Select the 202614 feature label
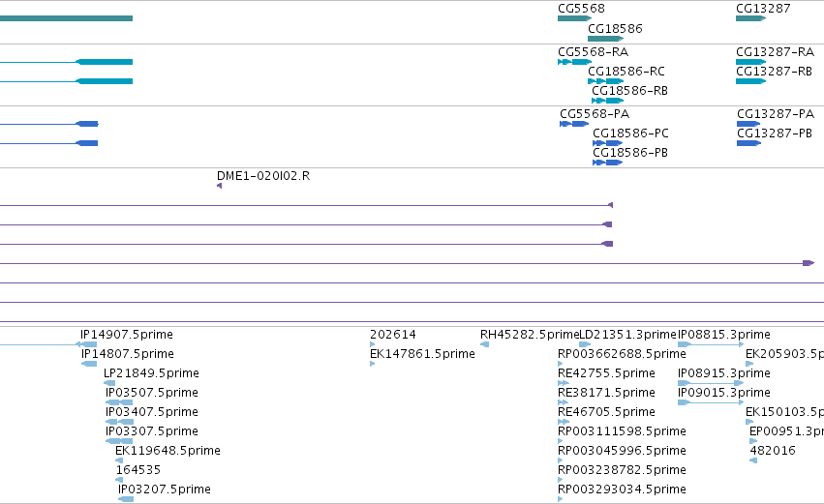 coord(393,335)
